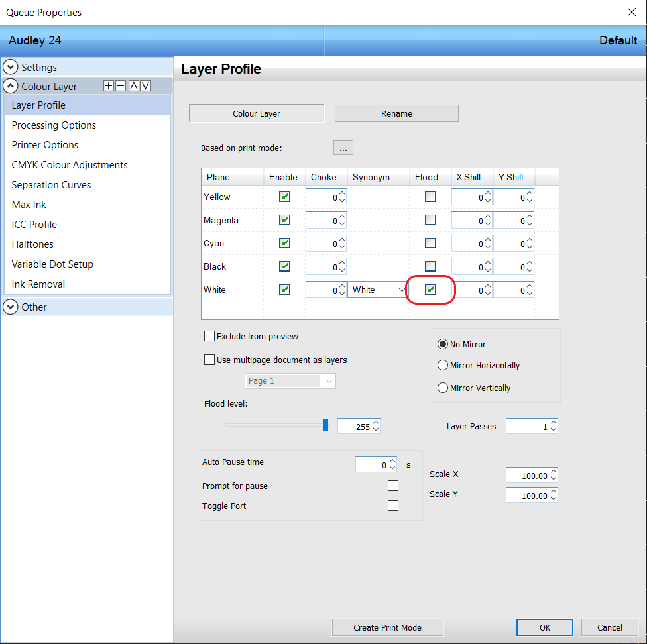The height and width of the screenshot is (644, 647).
Task: Click the Flood level slider handle
Action: pos(325,425)
